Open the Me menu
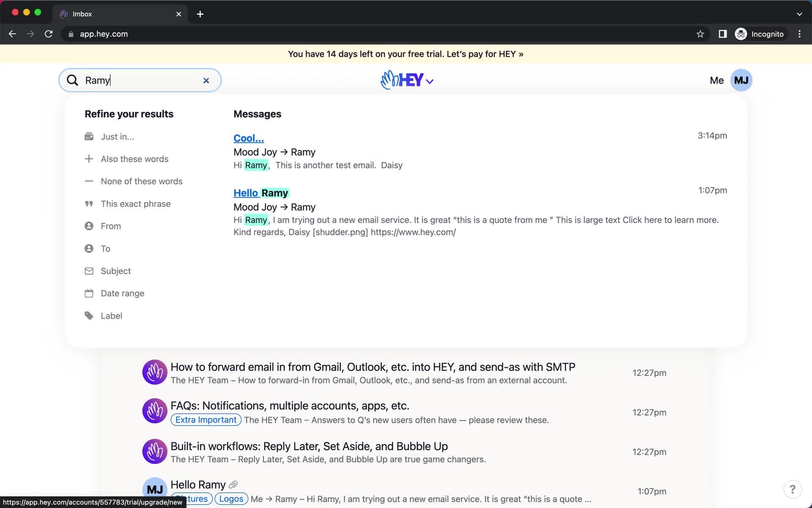812x508 pixels. pyautogui.click(x=716, y=80)
